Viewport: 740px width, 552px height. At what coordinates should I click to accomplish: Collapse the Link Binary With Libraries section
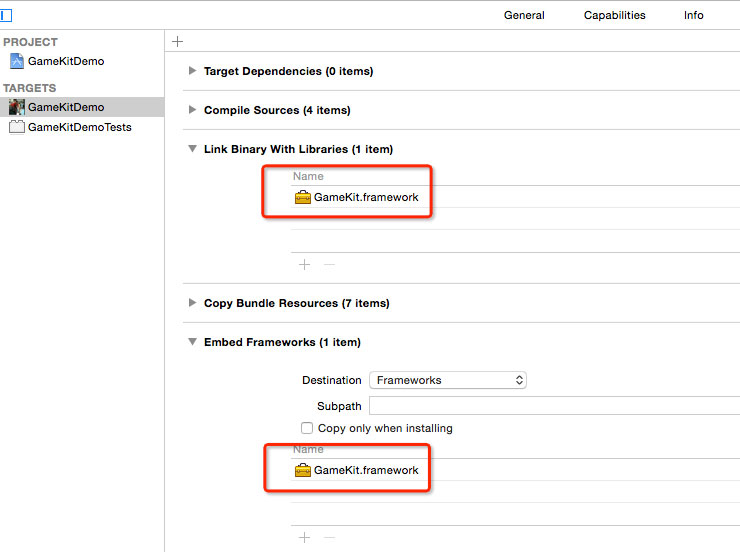192,149
